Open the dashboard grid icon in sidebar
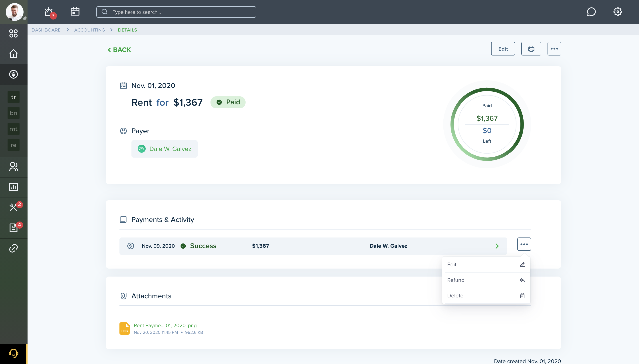639x364 pixels. point(14,34)
